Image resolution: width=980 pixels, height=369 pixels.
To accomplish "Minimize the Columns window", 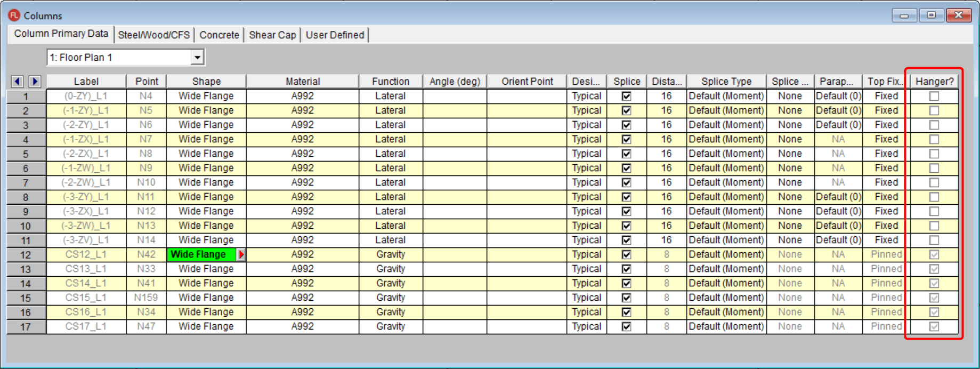I will tap(904, 15).
